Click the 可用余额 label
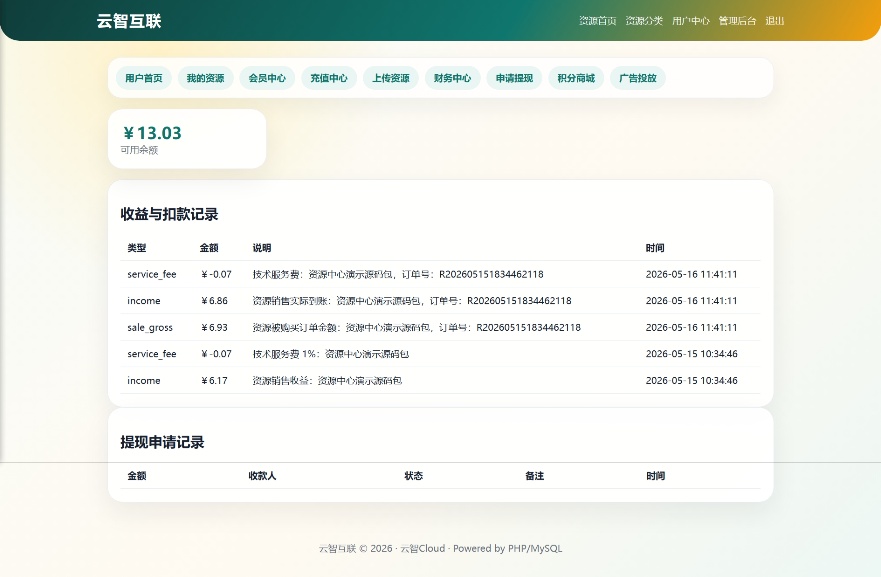 coord(139,150)
